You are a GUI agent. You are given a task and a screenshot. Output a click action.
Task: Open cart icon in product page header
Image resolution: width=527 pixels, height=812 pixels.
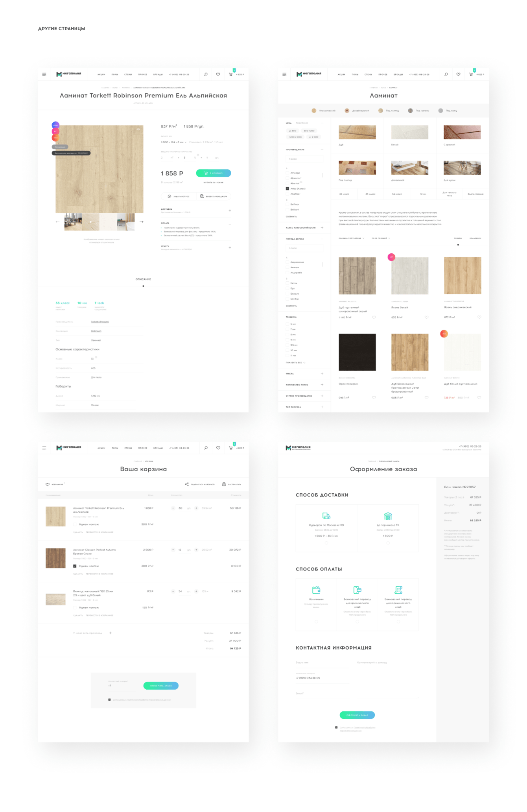click(x=231, y=74)
